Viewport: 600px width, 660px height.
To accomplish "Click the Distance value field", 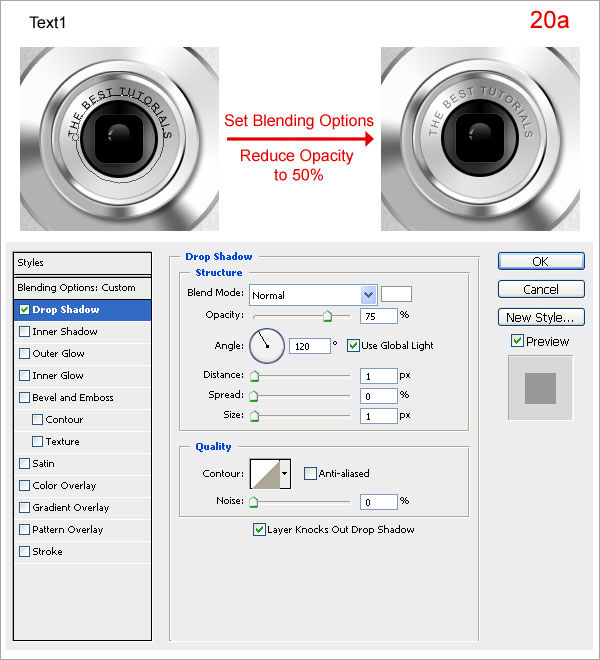I will [x=379, y=376].
